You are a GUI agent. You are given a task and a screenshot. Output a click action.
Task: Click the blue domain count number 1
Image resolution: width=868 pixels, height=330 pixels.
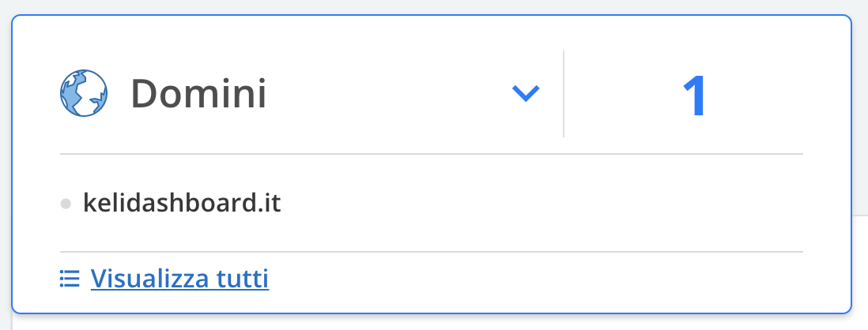693,96
